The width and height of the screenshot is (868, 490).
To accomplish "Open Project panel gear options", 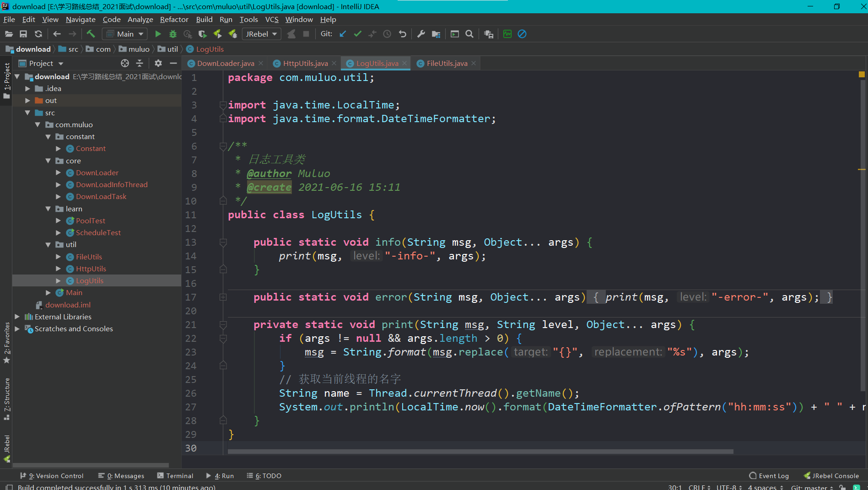I will pyautogui.click(x=158, y=63).
